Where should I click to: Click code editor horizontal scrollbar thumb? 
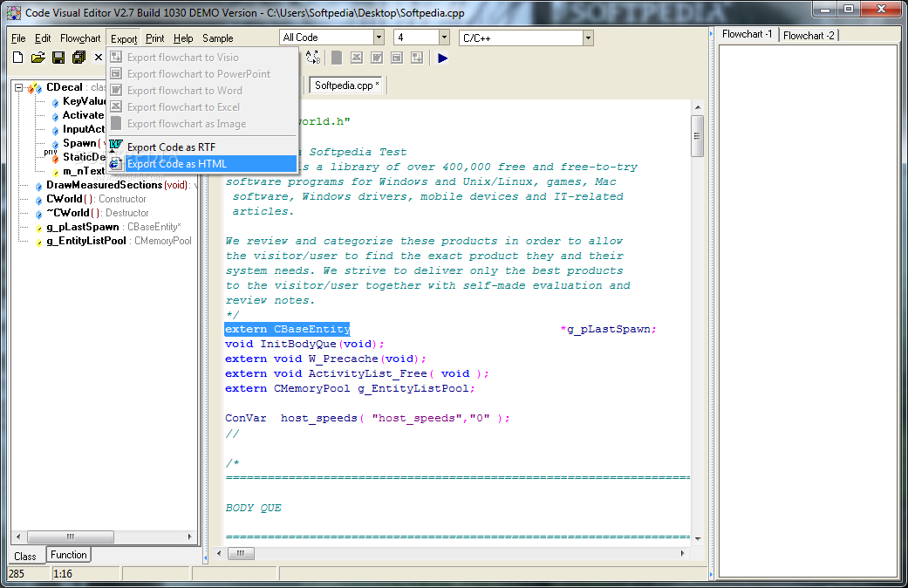[241, 553]
